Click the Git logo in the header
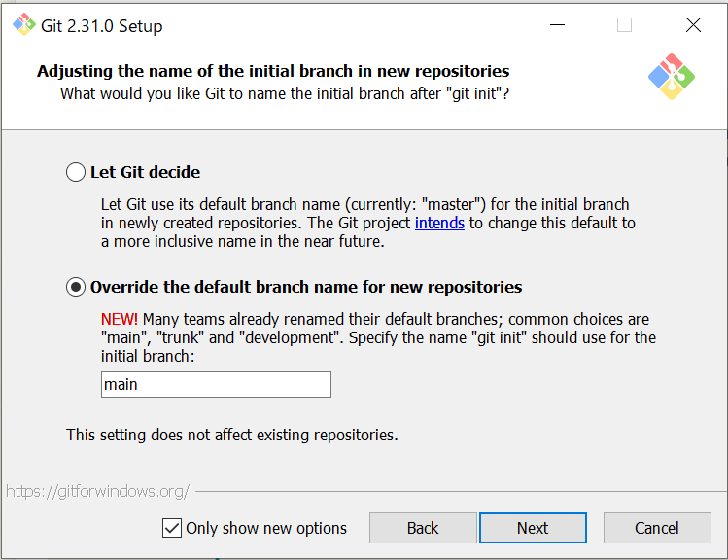728x560 pixels. click(x=672, y=77)
